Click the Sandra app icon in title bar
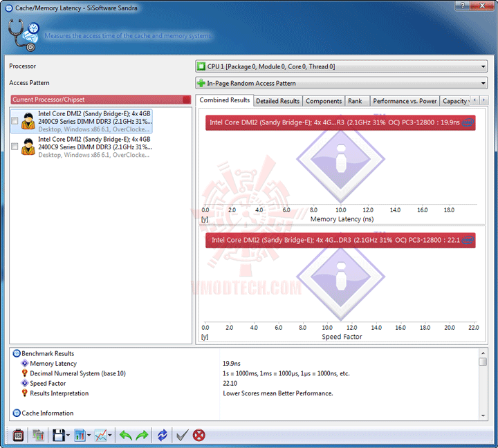The image size is (498, 448). (9, 8)
